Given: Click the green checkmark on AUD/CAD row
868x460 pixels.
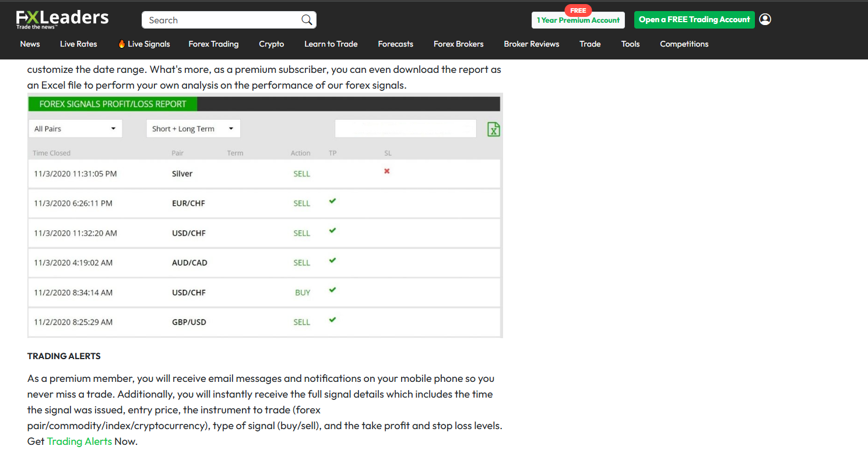Looking at the screenshot, I should tap(332, 260).
